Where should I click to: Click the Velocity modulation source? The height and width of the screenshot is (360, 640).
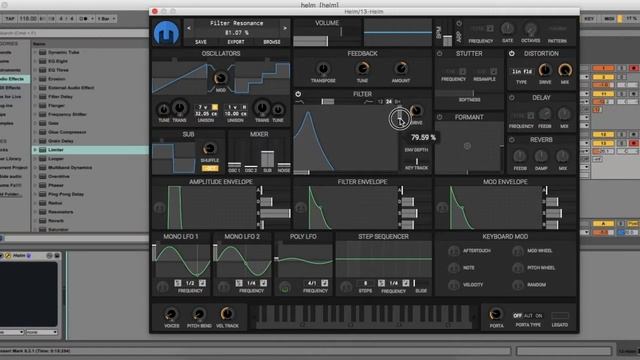[x=453, y=285]
